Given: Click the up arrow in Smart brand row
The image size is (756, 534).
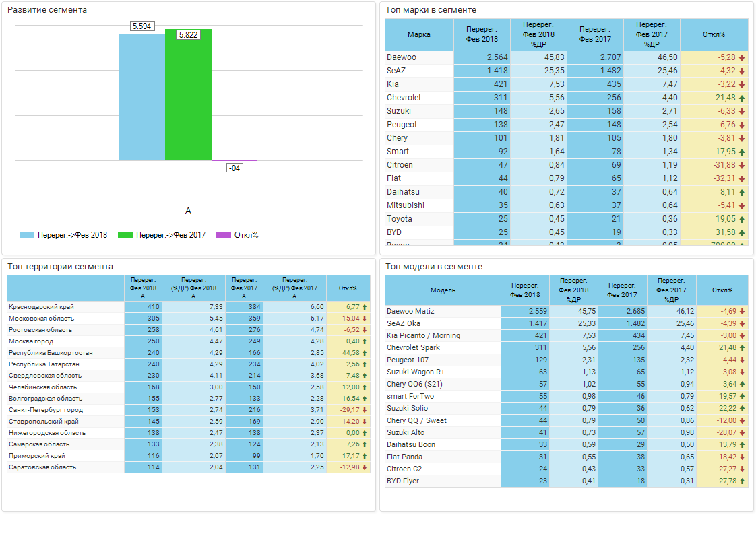Looking at the screenshot, I should [742, 152].
